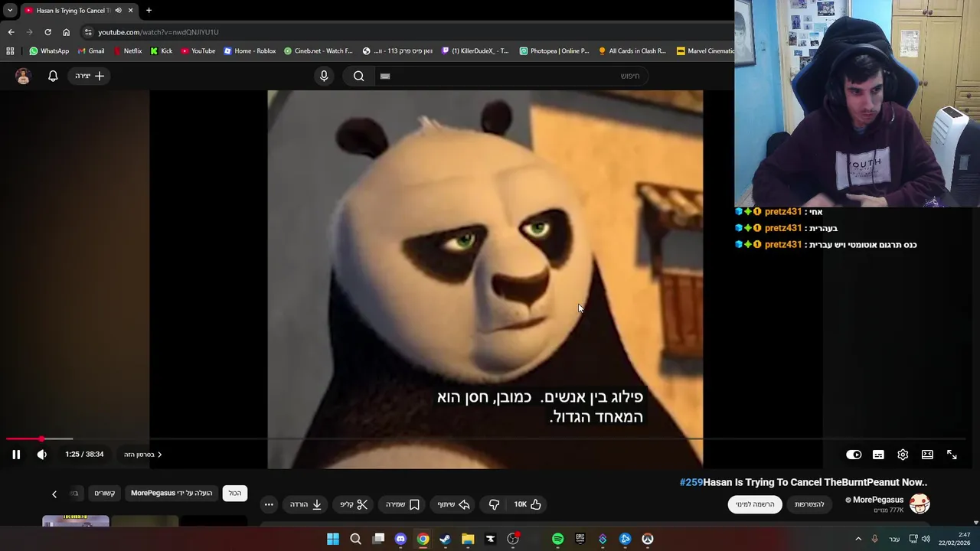Create a clip with the קליפ scissors
Viewport: 980px width, 551px height.
point(354,504)
